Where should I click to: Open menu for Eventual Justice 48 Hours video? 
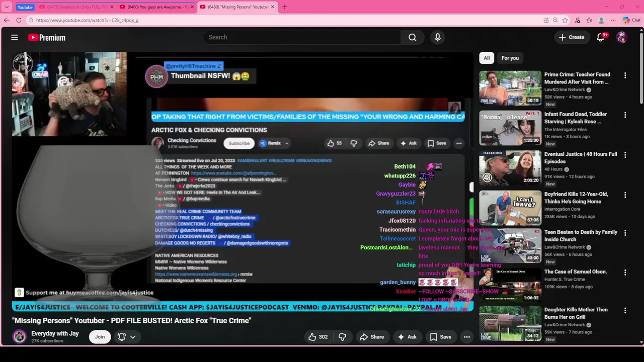(x=625, y=155)
